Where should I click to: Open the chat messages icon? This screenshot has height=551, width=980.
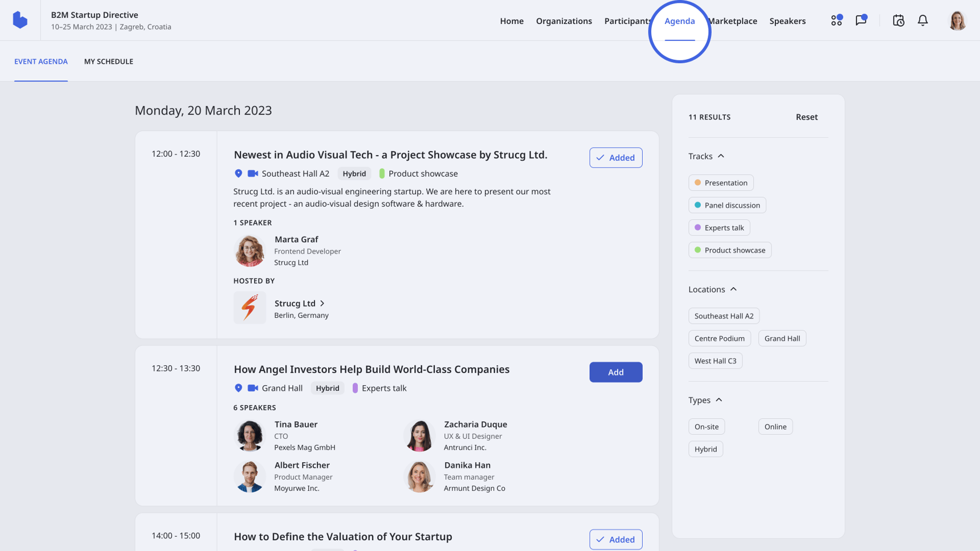click(x=860, y=21)
